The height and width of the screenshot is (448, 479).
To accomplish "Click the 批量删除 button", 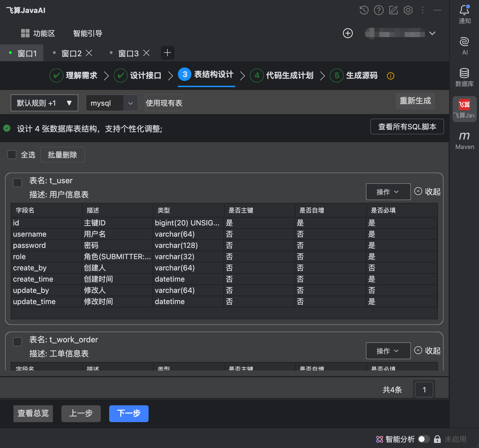I will [62, 155].
